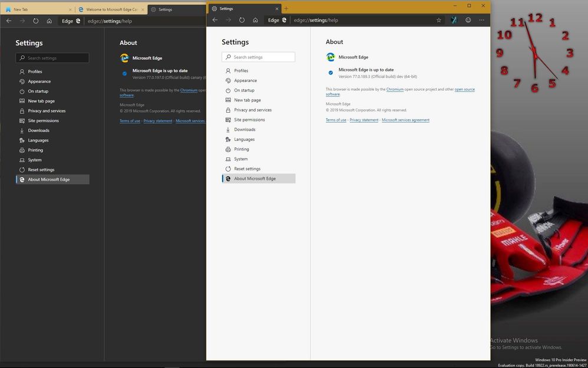The image size is (588, 368).
Task: Click the red analog clock desktop gadget
Action: point(535,52)
